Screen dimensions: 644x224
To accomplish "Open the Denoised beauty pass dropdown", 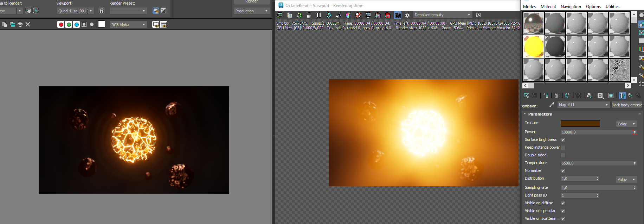I will pyautogui.click(x=443, y=15).
